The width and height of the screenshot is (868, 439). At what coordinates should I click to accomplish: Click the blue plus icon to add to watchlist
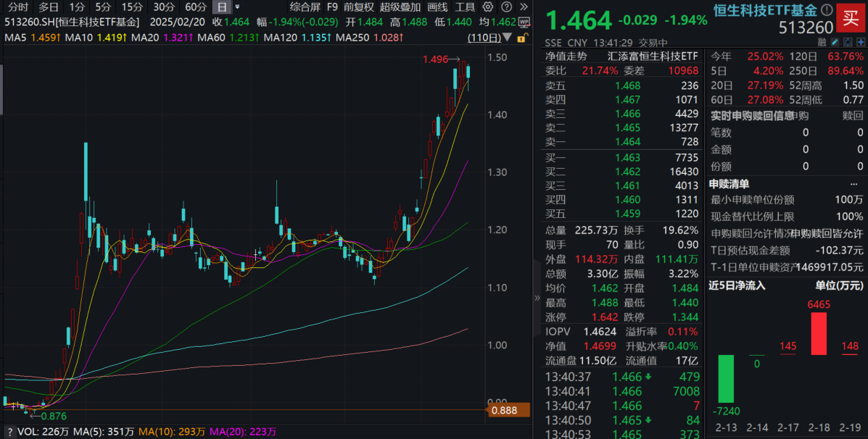[x=861, y=41]
